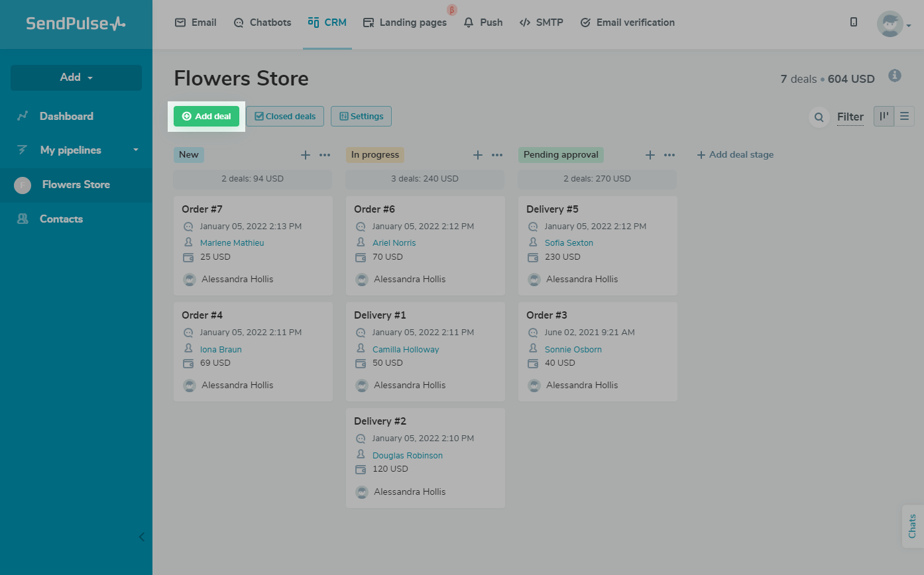924x575 pixels.
Task: Collapse the sidebar with the arrow icon
Action: click(x=141, y=537)
